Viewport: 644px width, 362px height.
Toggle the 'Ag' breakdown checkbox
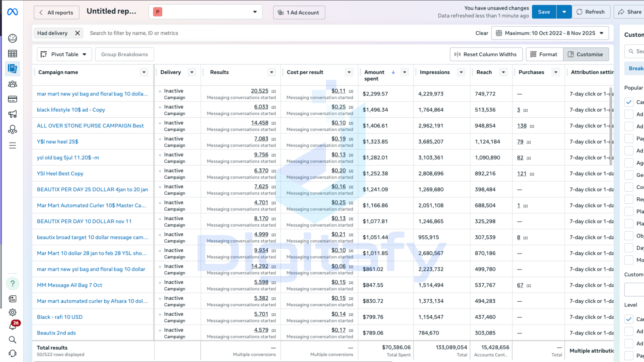coord(629,163)
